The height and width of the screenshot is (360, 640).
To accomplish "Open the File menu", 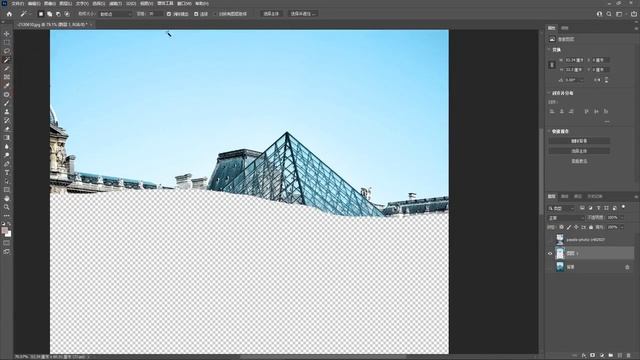I will point(17,3).
